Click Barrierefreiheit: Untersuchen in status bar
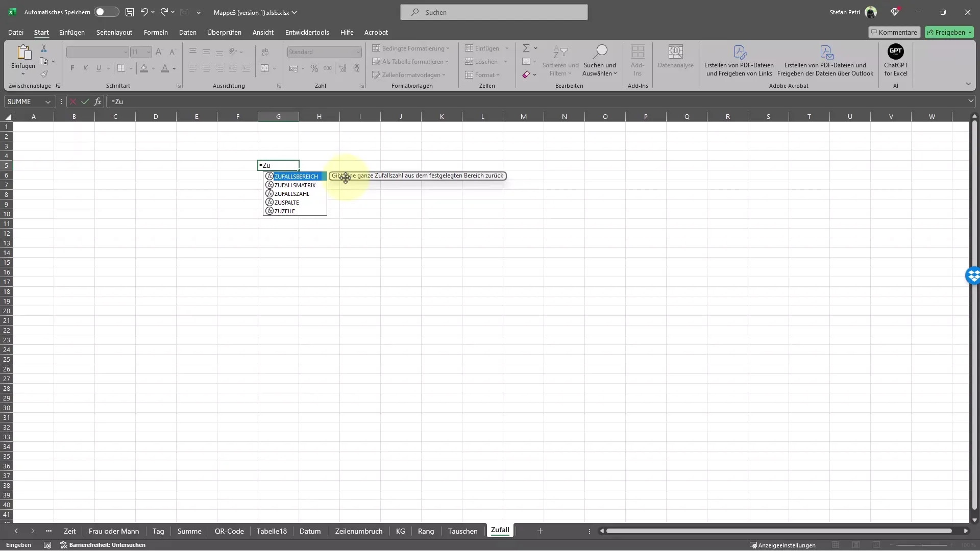Viewport: 980px width, 551px height. (x=103, y=545)
